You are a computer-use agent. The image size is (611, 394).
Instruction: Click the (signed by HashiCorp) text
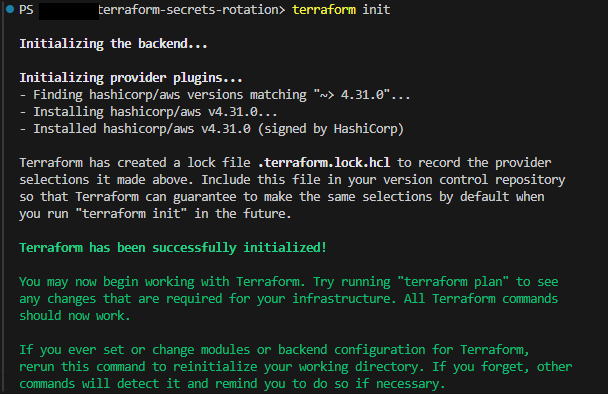click(x=331, y=129)
